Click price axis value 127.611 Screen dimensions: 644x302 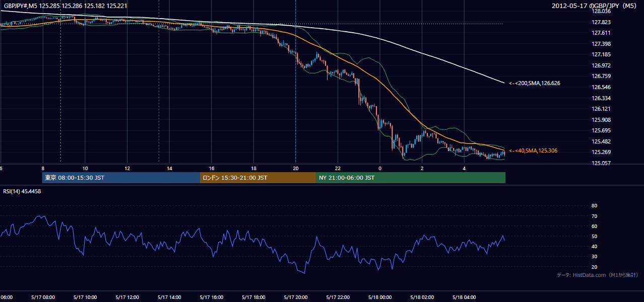pos(602,33)
